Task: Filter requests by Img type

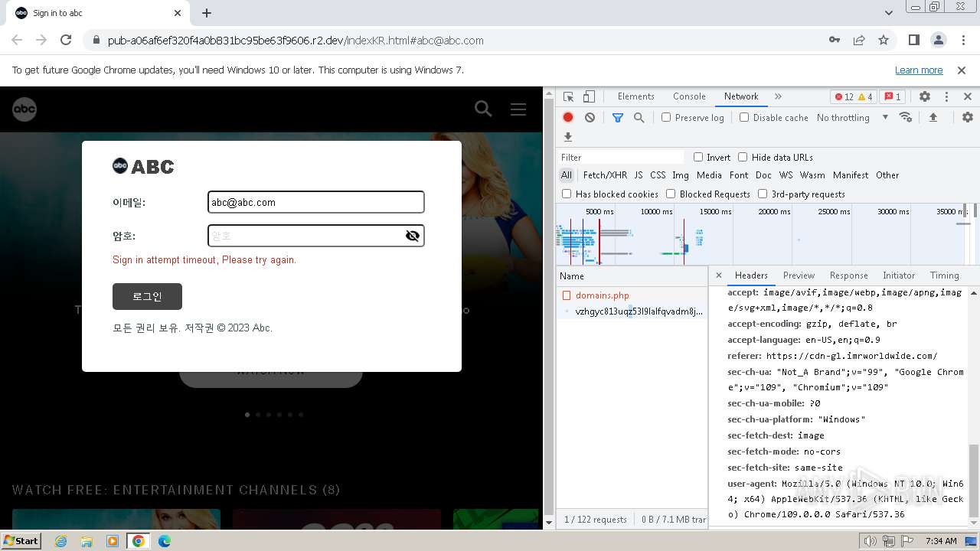Action: tap(681, 175)
